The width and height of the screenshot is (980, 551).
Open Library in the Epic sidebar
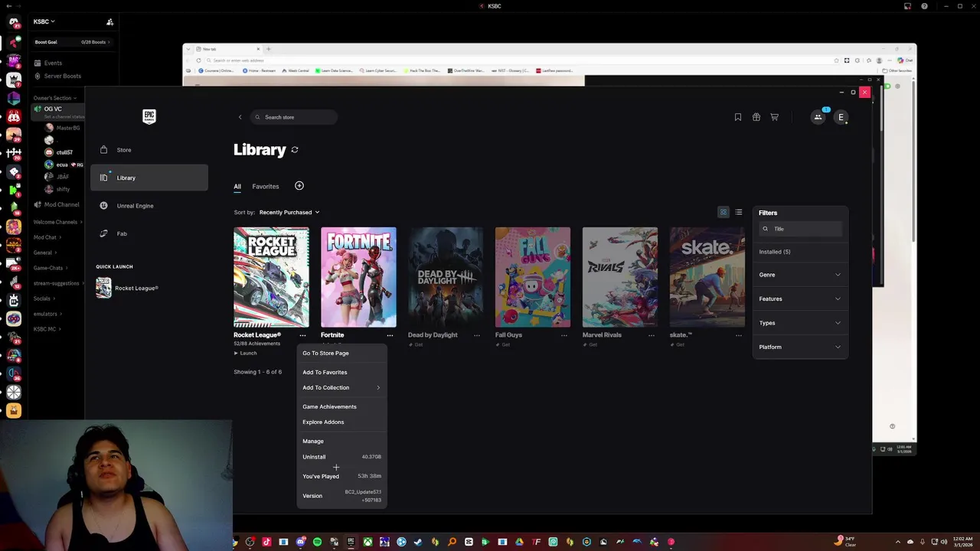click(149, 178)
